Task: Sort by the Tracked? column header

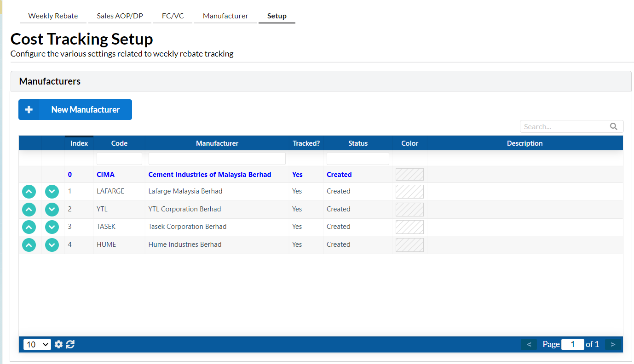Action: pyautogui.click(x=306, y=143)
